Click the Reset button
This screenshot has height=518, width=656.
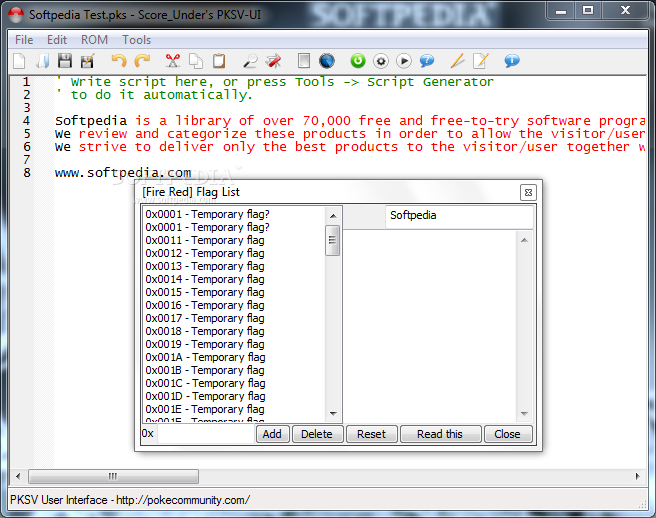(x=372, y=434)
